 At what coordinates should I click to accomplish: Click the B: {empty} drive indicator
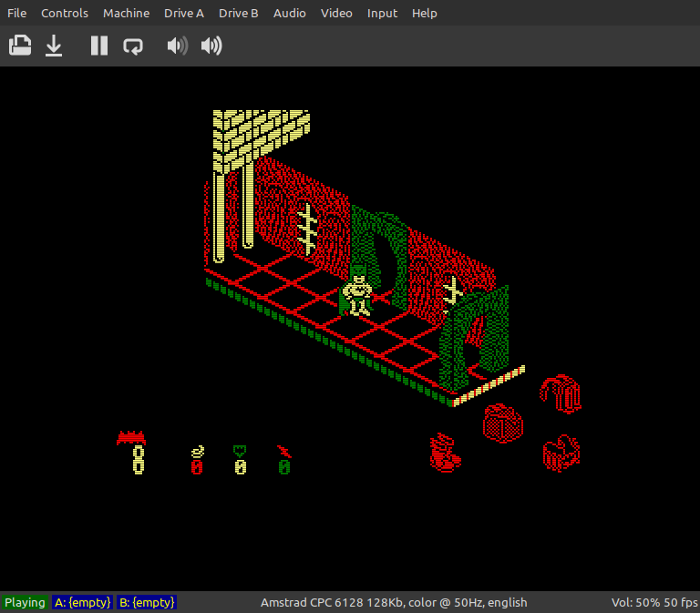(147, 602)
